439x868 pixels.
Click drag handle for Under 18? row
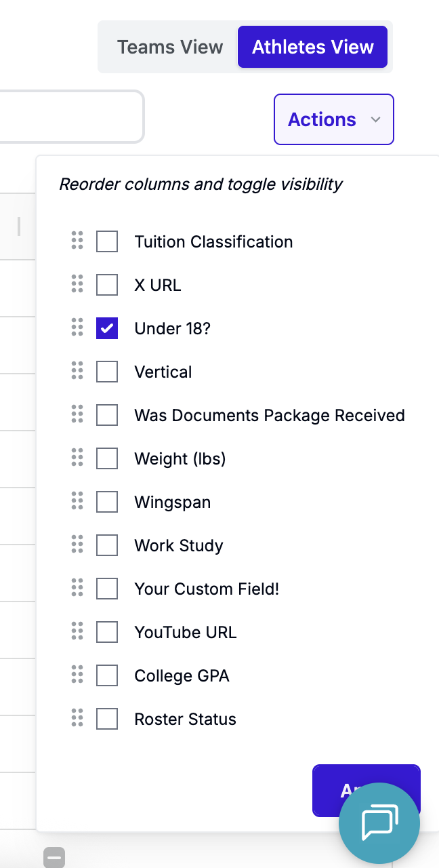77,328
